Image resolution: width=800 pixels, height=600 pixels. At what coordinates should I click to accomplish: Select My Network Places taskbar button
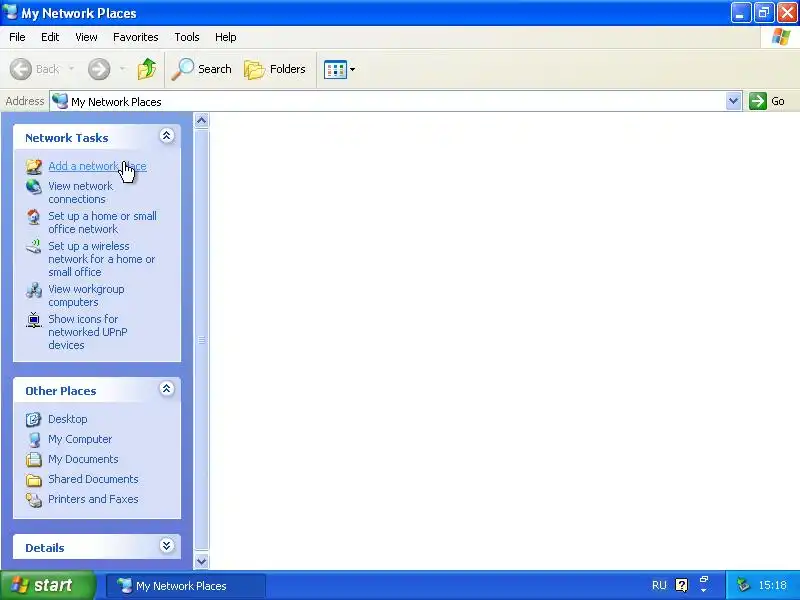pyautogui.click(x=186, y=586)
